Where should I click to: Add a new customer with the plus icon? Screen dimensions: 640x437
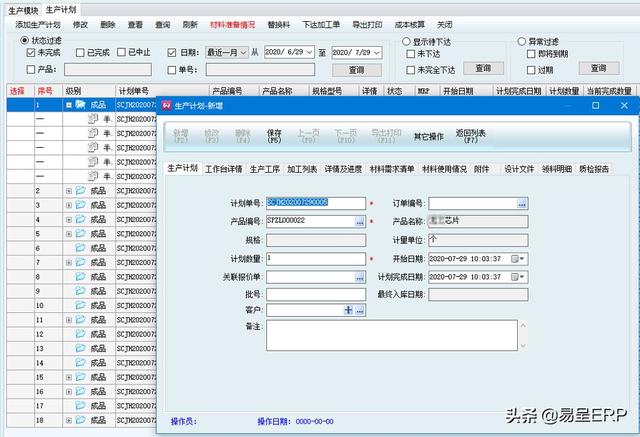click(x=348, y=311)
